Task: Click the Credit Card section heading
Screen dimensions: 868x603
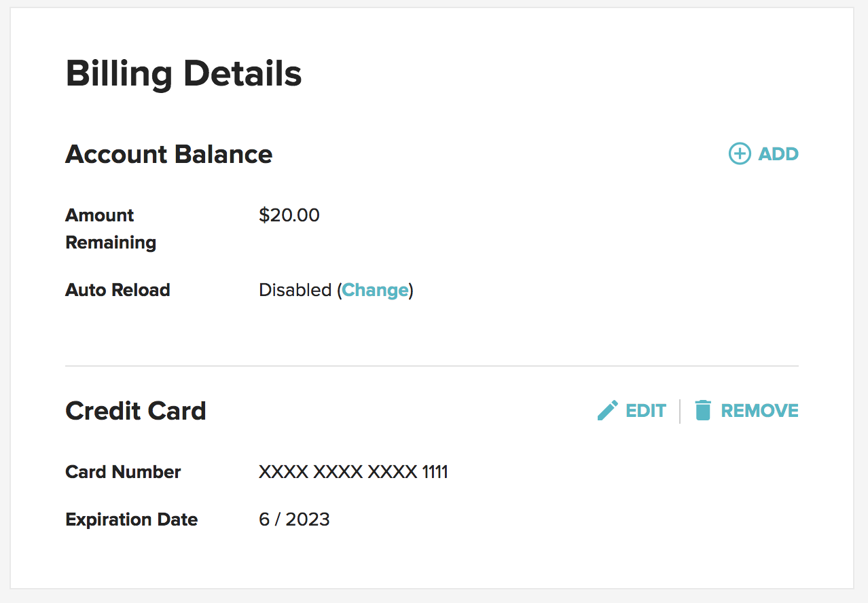Action: (x=135, y=412)
